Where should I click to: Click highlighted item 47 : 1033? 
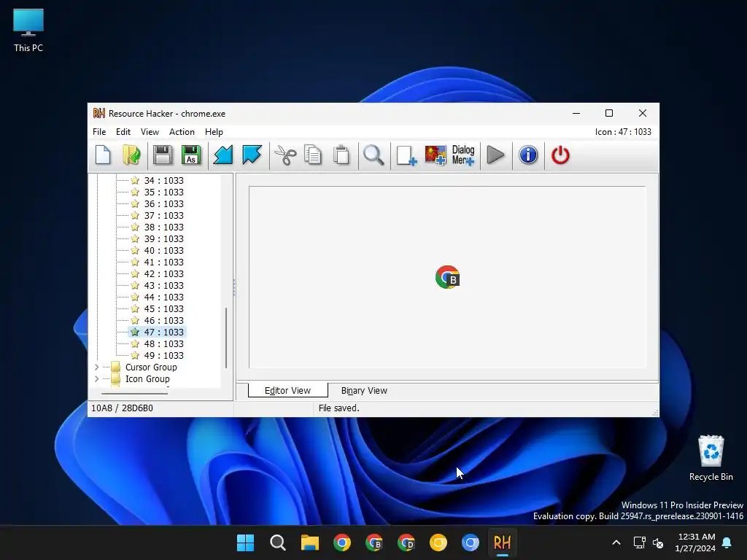pos(163,332)
